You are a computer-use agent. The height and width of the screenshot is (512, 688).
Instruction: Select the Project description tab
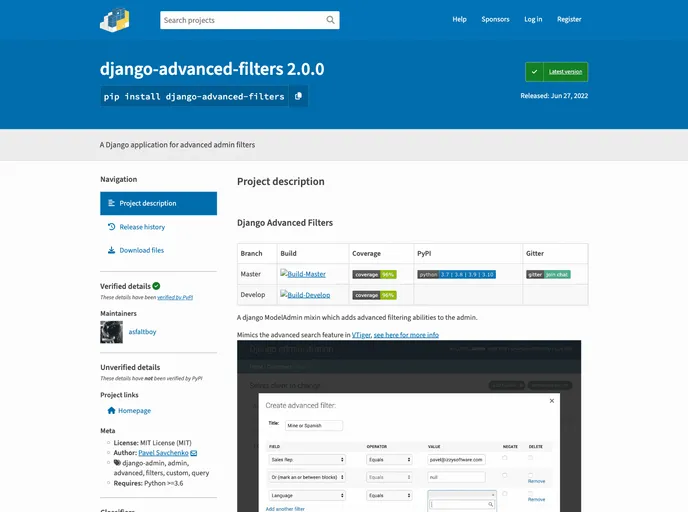(x=158, y=204)
